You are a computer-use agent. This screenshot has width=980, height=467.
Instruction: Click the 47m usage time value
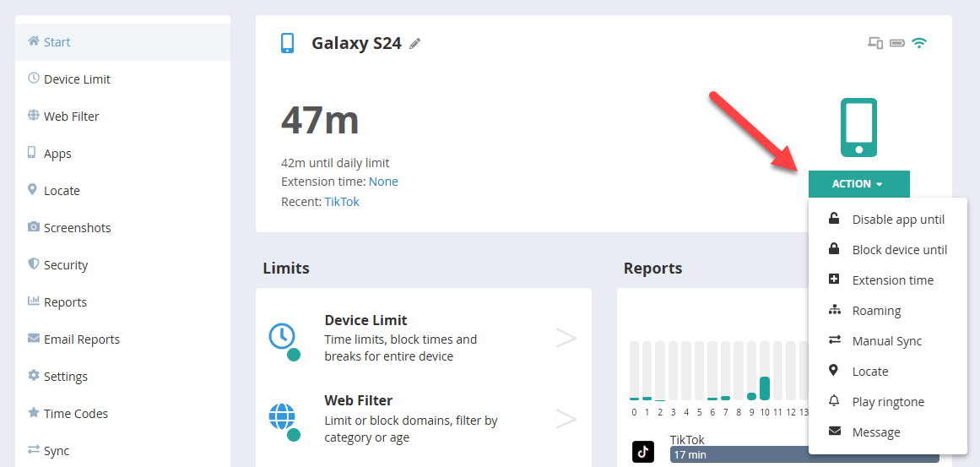pos(320,120)
